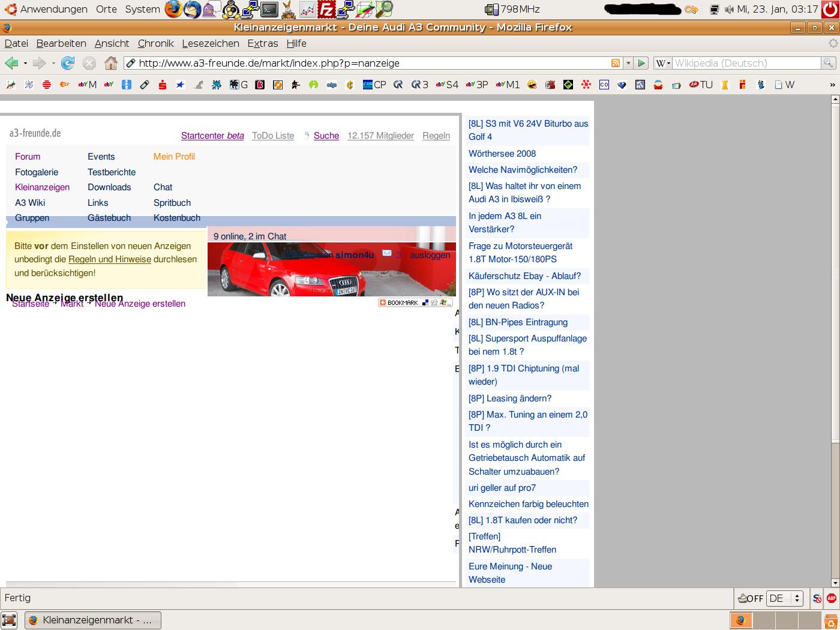This screenshot has width=840, height=630.
Task: Open the Pidgin messenger launcher
Action: pos(211,9)
